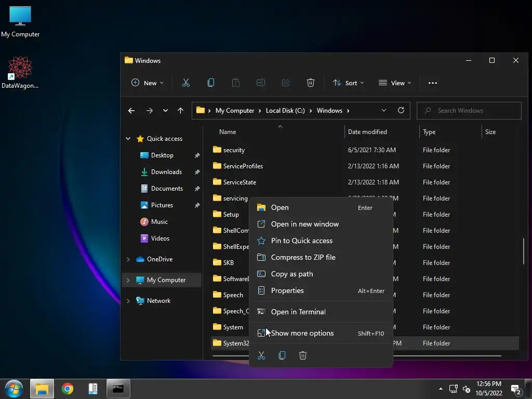Click the Cut icon in Explorer toolbar
The width and height of the screenshot is (532, 399).
pyautogui.click(x=185, y=83)
